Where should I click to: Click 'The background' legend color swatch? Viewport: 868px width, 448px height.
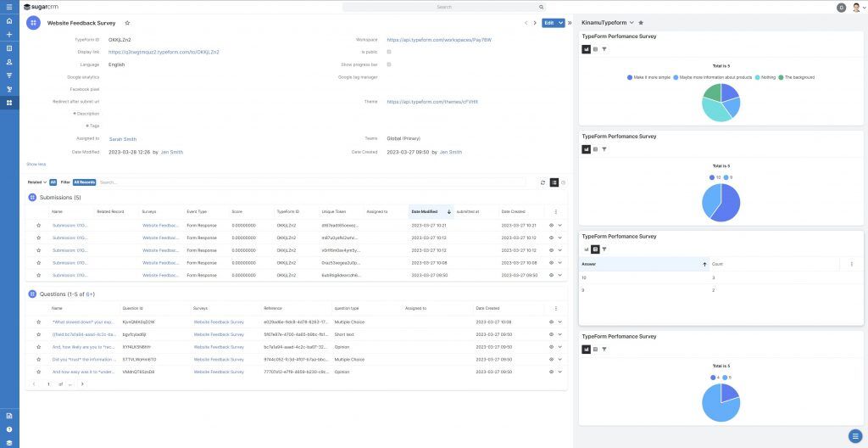781,77
